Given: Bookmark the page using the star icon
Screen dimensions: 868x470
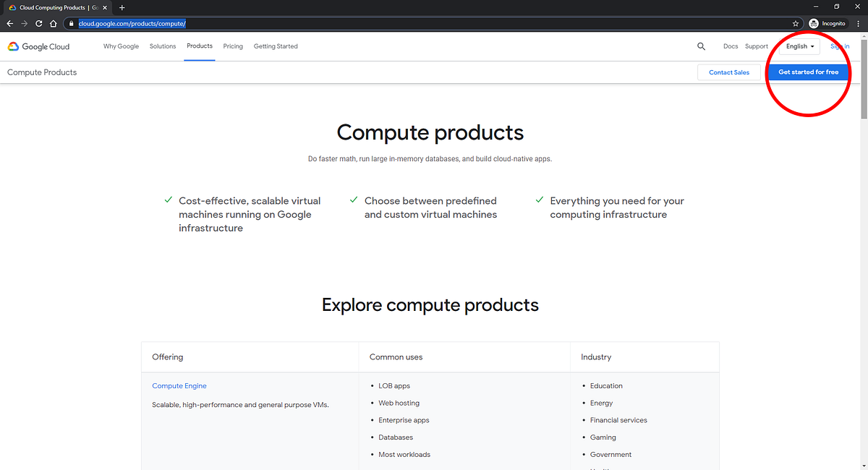Looking at the screenshot, I should click(x=796, y=23).
